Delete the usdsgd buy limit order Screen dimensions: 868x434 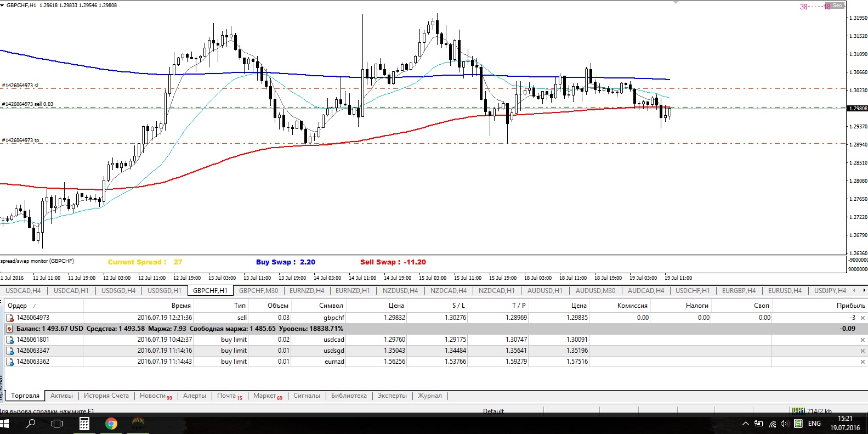click(x=863, y=351)
